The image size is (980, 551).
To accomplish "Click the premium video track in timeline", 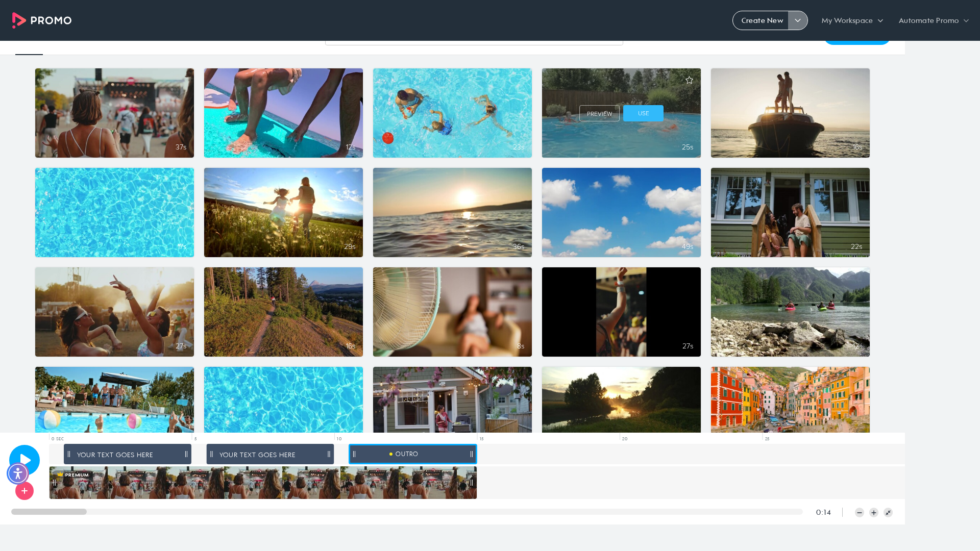I will [263, 483].
